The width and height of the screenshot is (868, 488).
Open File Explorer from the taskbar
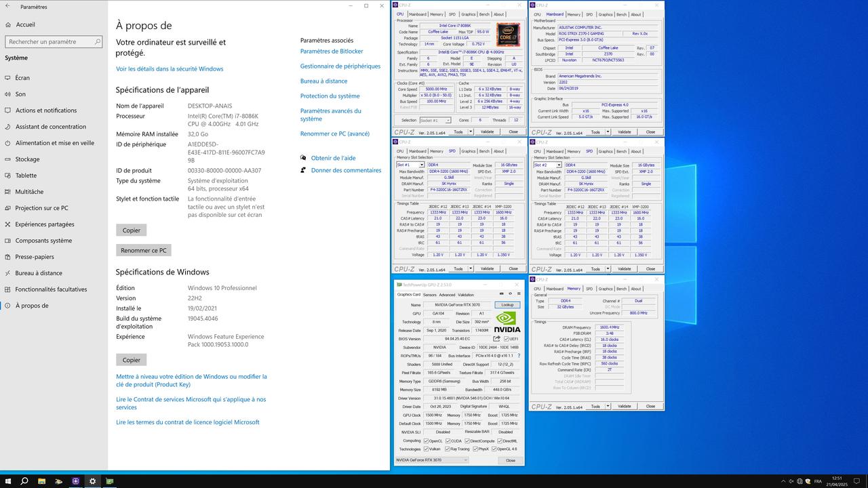coord(41,481)
